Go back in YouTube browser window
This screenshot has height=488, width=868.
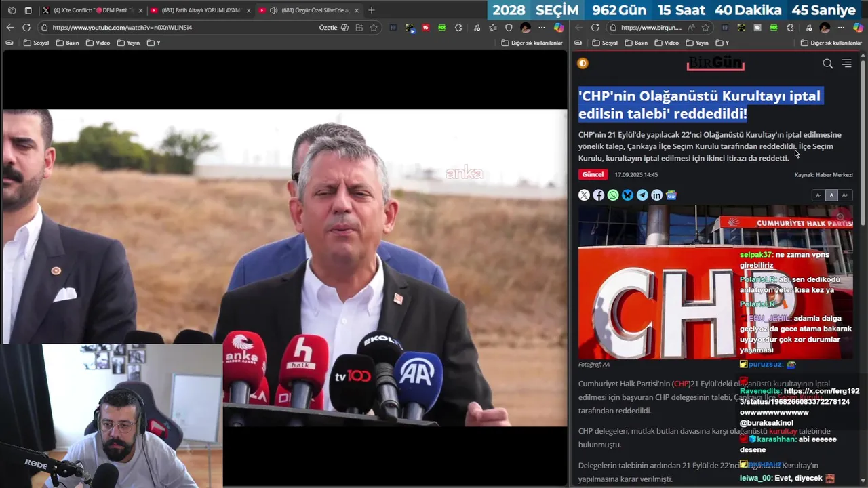9,27
